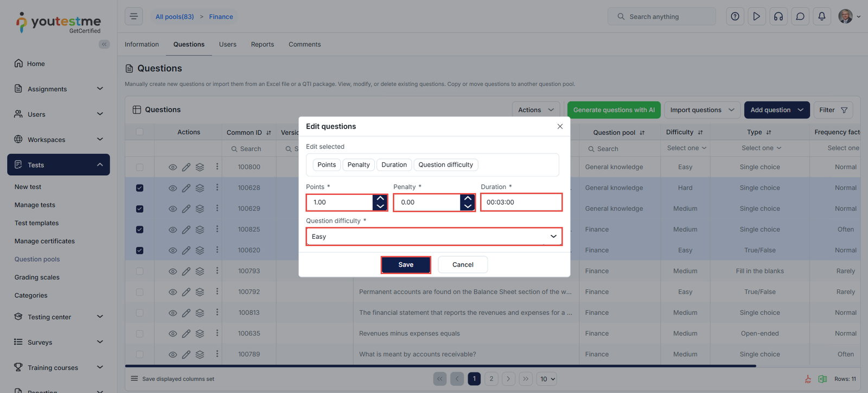Viewport: 868px width, 393px height.
Task: Sort by Difficulty column icon
Action: [700, 132]
